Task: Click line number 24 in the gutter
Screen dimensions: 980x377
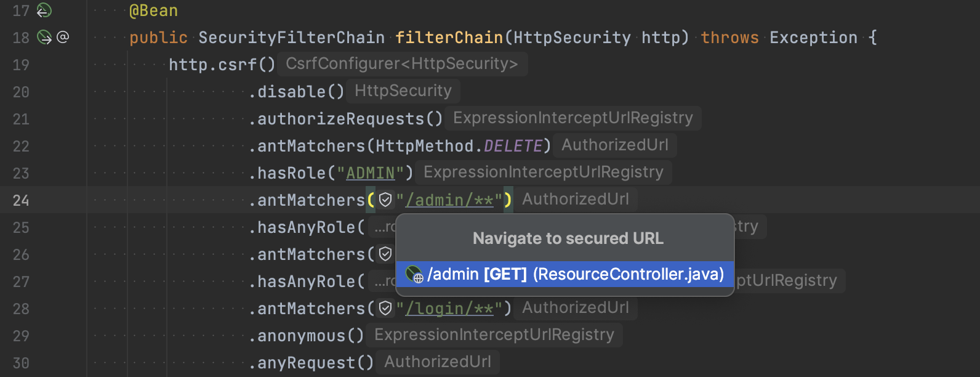Action: [20, 200]
